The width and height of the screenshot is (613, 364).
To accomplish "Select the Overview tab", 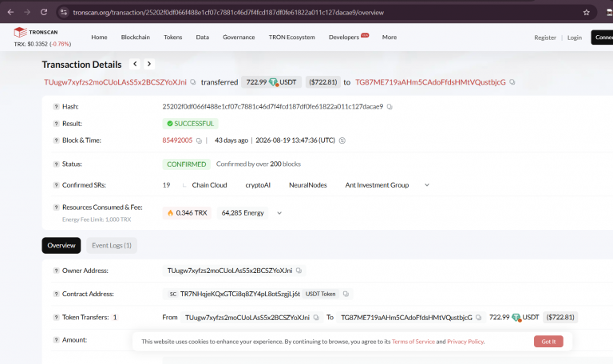I will 61,246.
